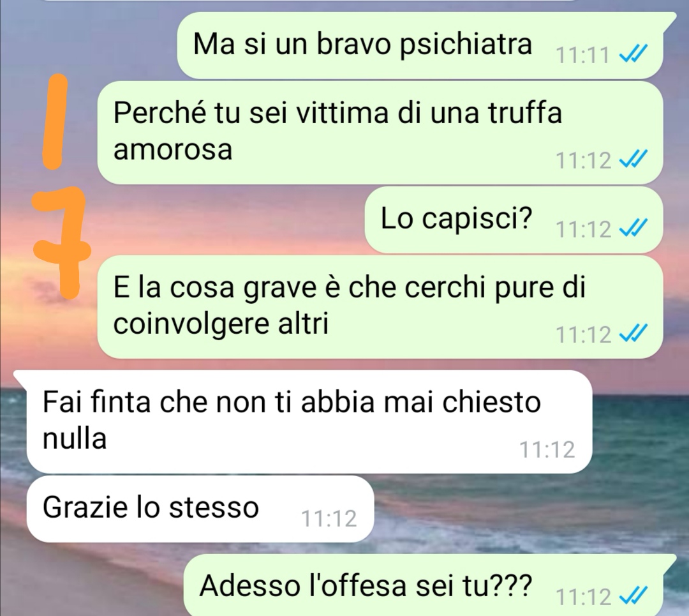Click the word 'amorosa' in the green bubble
The width and height of the screenshot is (689, 616).
(x=173, y=149)
